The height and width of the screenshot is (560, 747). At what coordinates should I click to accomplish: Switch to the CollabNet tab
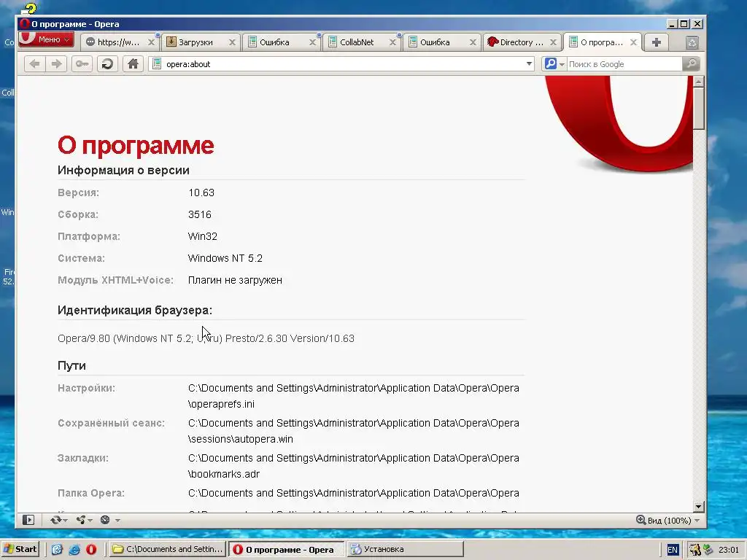[x=357, y=42]
